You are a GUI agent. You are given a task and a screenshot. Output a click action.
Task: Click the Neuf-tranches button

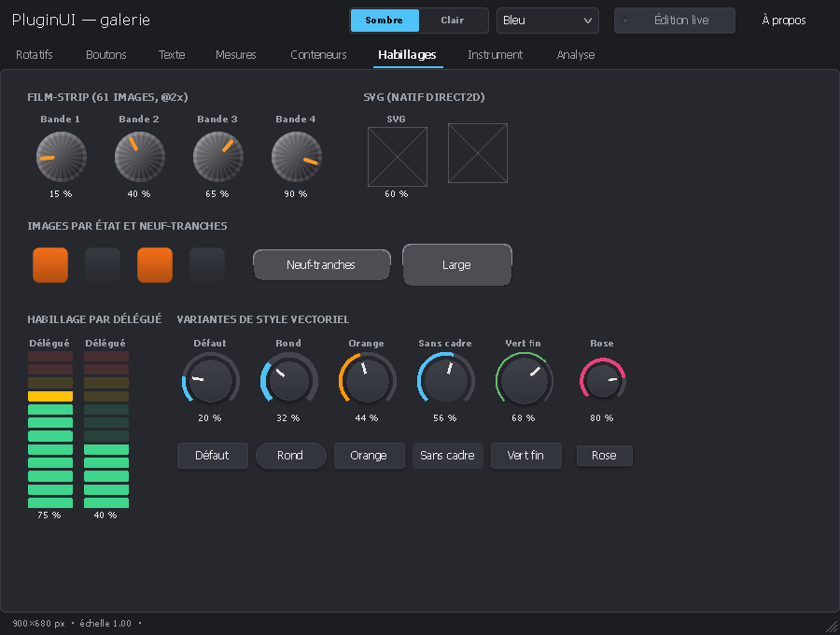click(x=321, y=264)
